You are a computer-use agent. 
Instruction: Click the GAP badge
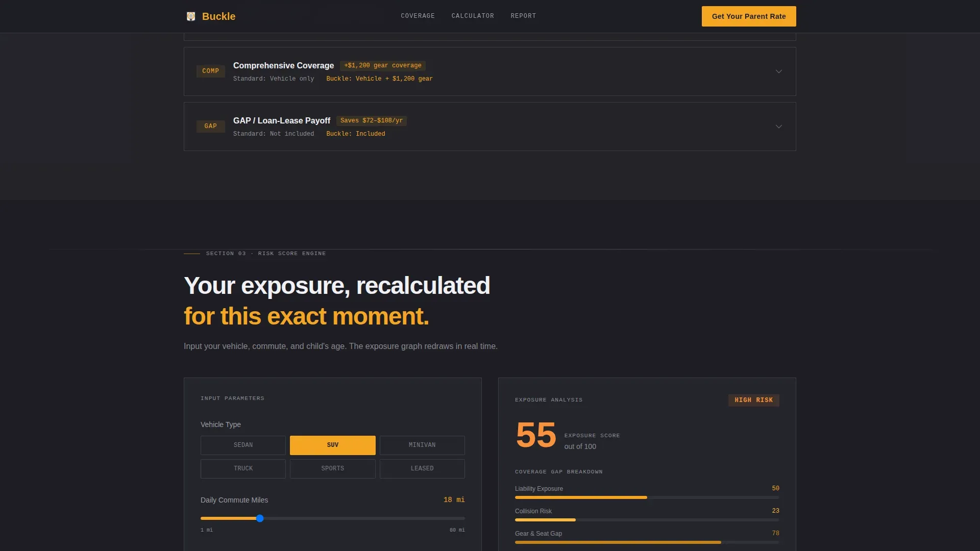(x=210, y=126)
